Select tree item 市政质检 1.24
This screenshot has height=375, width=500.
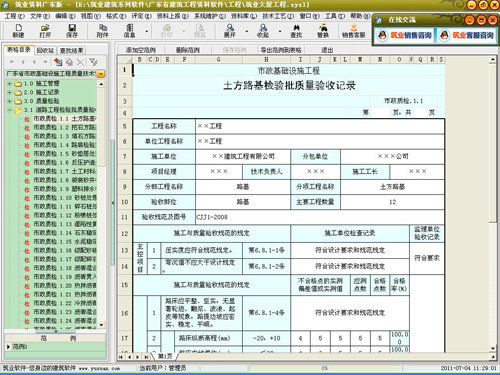click(x=64, y=321)
